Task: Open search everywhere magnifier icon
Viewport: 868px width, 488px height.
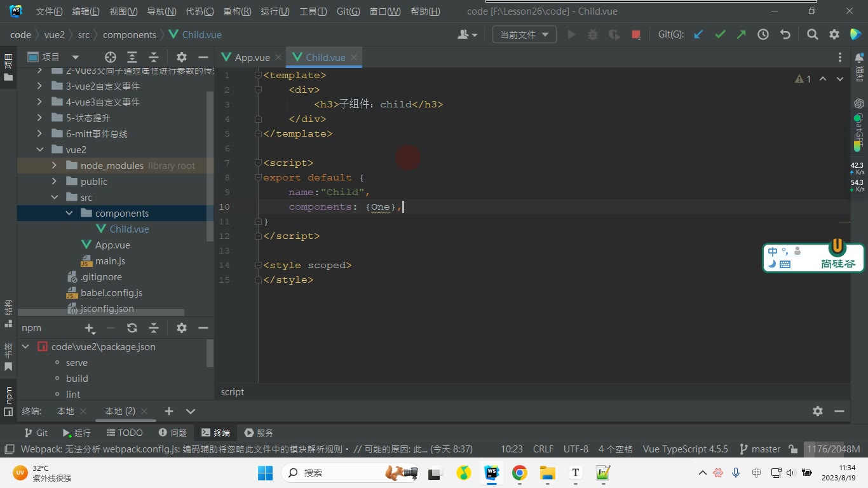Action: (812, 35)
